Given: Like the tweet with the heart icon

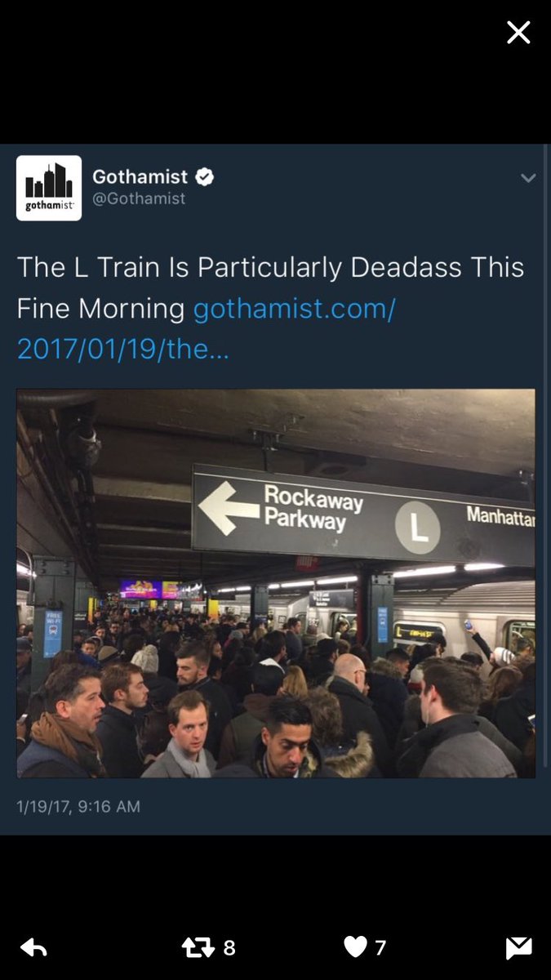Looking at the screenshot, I should pyautogui.click(x=355, y=947).
